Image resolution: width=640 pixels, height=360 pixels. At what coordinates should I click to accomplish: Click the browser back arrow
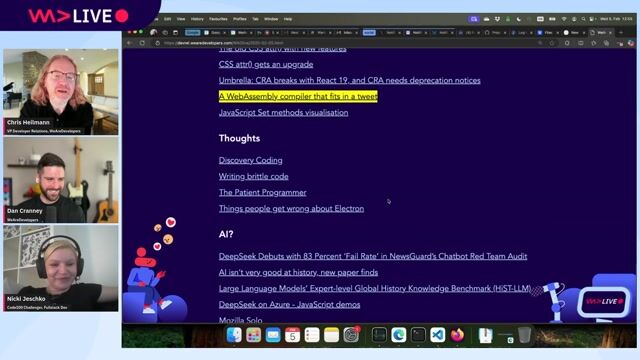click(130, 43)
